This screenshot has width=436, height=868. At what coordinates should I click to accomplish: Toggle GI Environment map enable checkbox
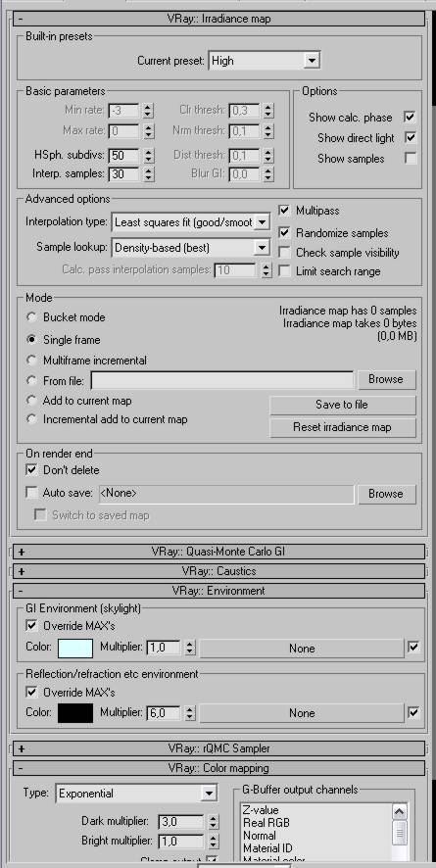413,648
